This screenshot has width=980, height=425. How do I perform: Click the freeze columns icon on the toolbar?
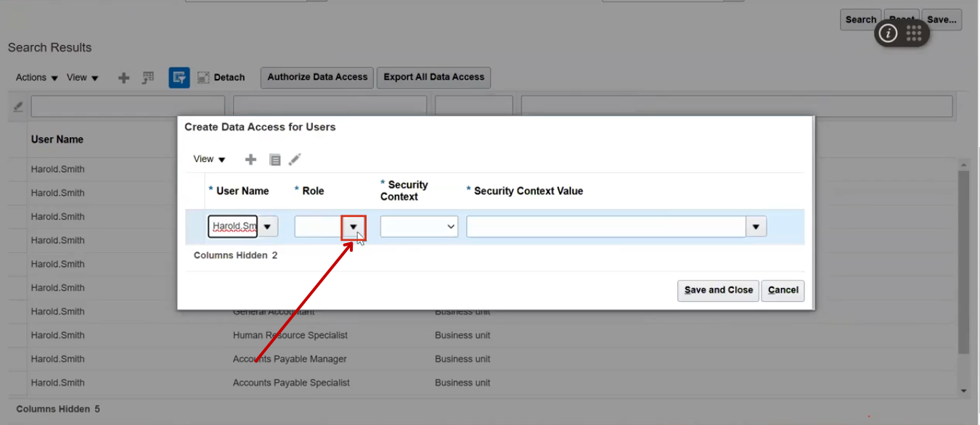coord(147,77)
